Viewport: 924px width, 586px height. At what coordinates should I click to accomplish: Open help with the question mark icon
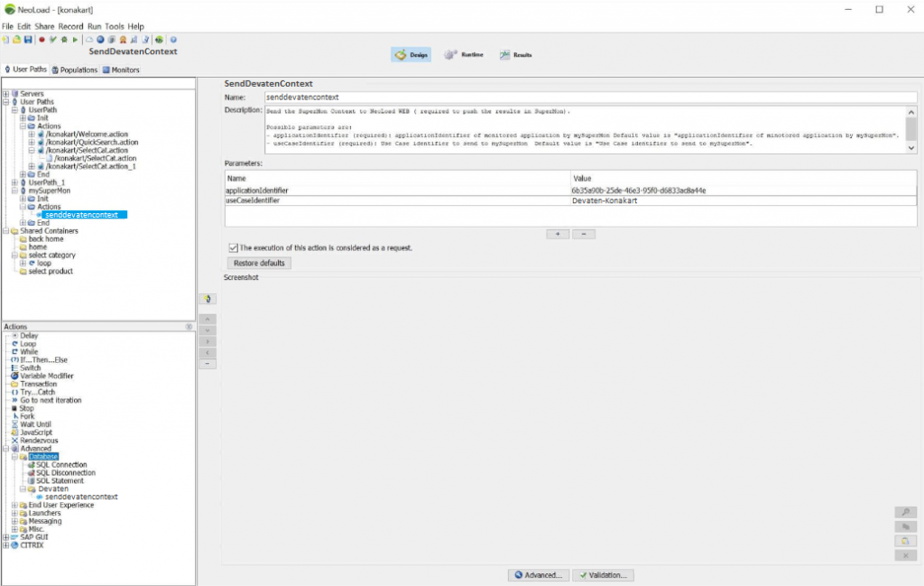173,40
